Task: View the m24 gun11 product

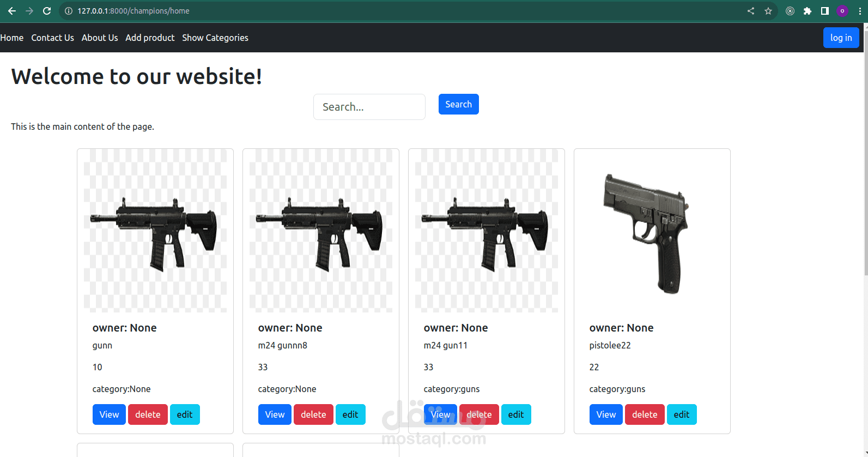Action: (440, 414)
